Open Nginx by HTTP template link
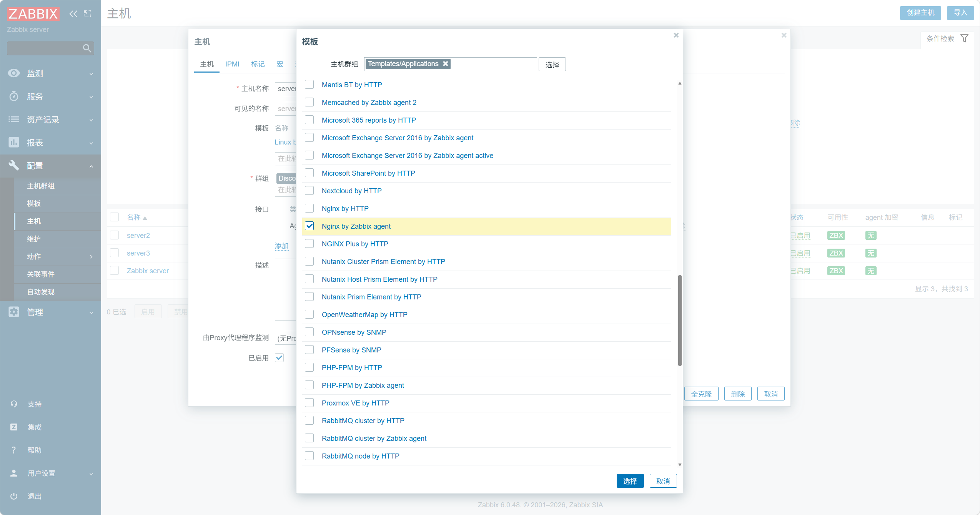This screenshot has height=515, width=980. click(x=345, y=208)
